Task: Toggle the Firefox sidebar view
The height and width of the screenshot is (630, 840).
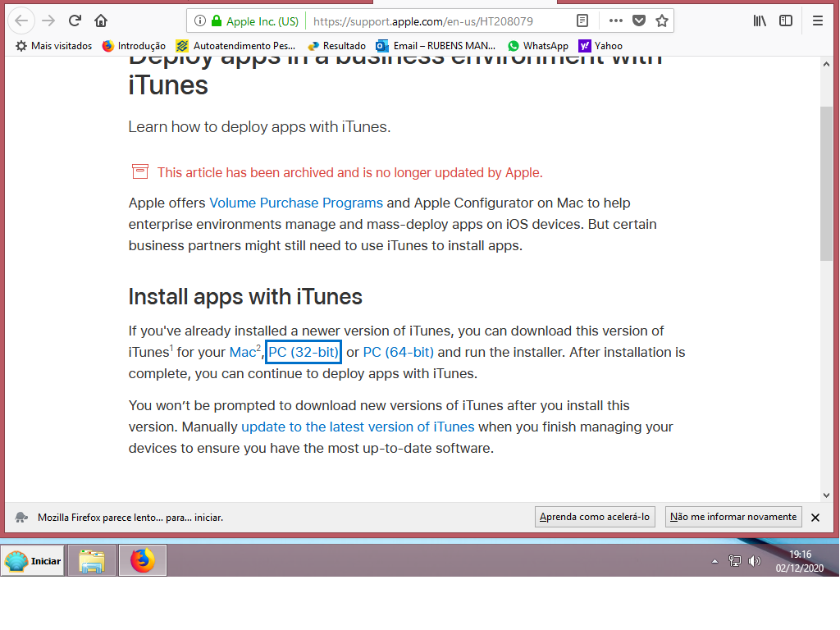Action: (786, 21)
